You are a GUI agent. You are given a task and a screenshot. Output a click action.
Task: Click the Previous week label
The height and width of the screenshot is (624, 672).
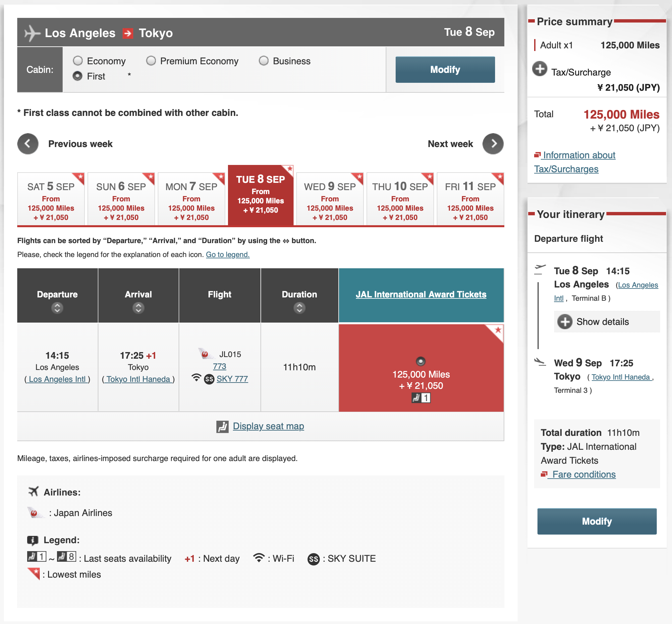[x=81, y=144]
